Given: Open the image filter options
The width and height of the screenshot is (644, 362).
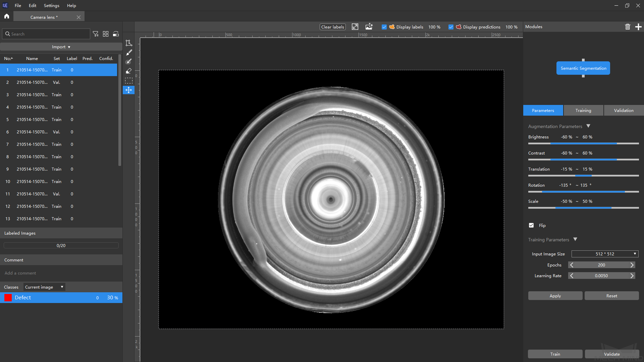Looking at the screenshot, I should (96, 34).
